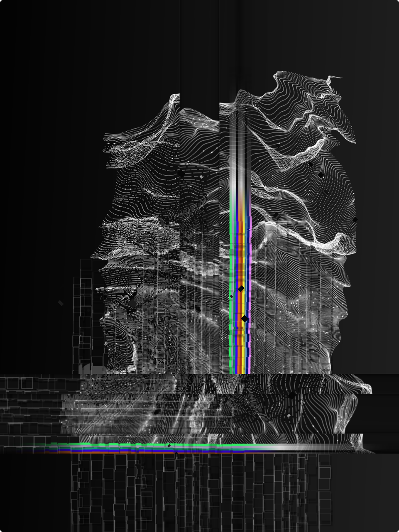Select the upper black diamond on the rainbow column
Image resolution: width=399 pixels, height=532 pixels.
click(x=241, y=288)
